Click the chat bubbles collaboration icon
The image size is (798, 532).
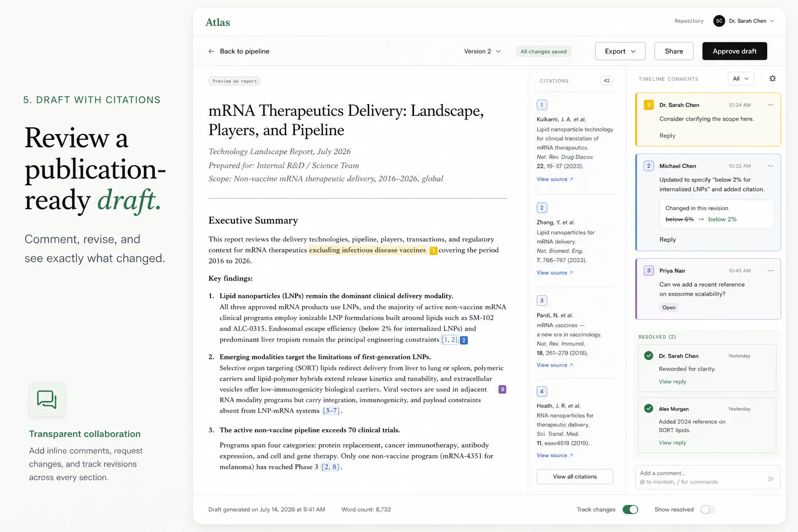click(x=47, y=400)
